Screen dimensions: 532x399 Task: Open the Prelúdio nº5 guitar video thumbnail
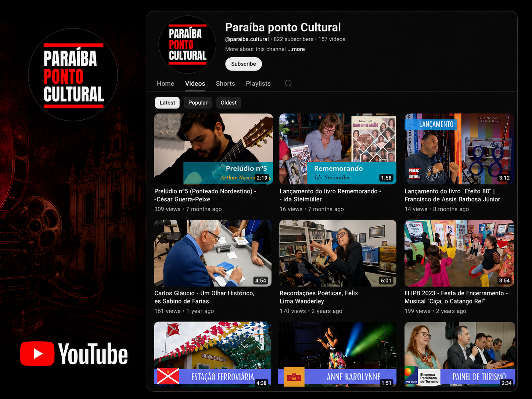(213, 149)
